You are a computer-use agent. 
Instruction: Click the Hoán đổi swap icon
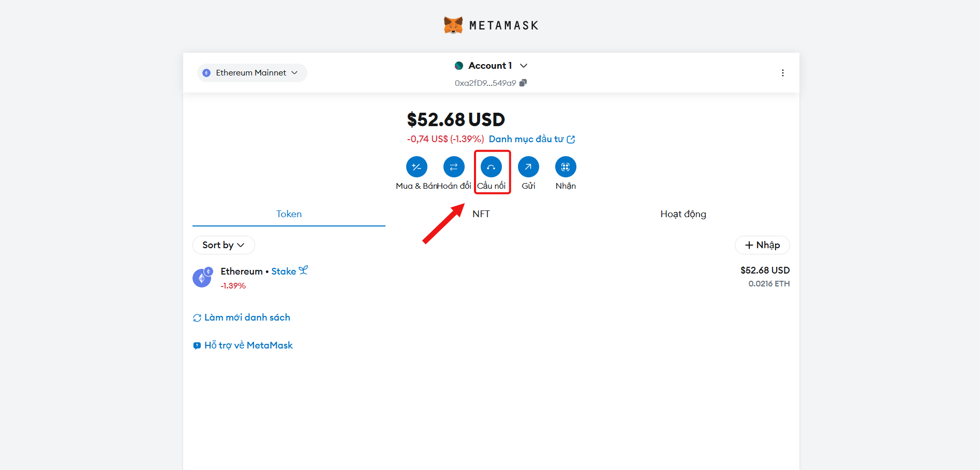(x=454, y=167)
